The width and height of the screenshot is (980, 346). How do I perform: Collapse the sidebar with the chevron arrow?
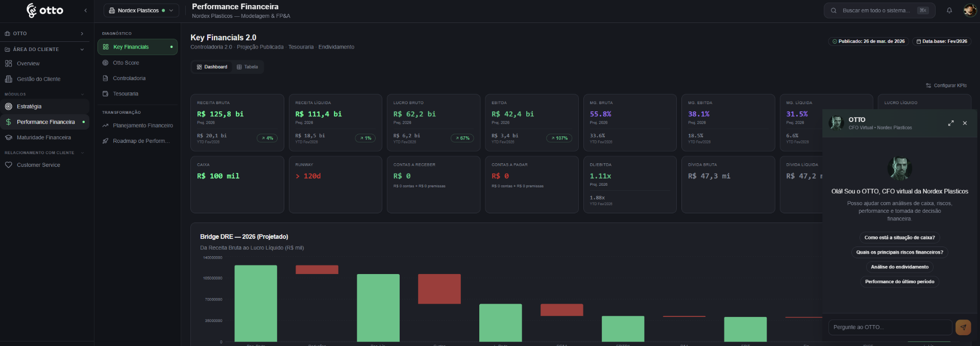[85, 10]
